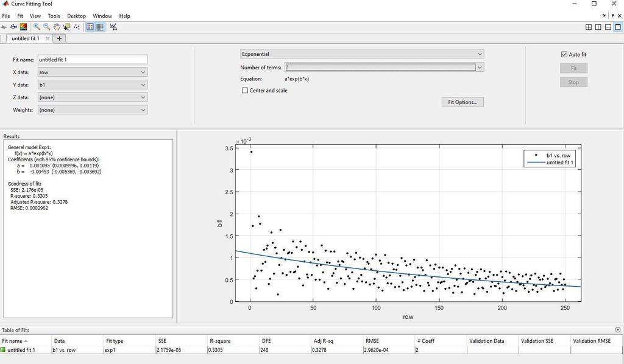
Task: Show the main fit plot via toolbar
Action: coord(3,27)
